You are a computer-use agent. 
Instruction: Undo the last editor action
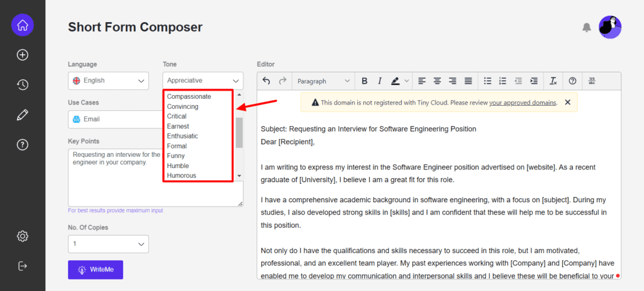266,81
